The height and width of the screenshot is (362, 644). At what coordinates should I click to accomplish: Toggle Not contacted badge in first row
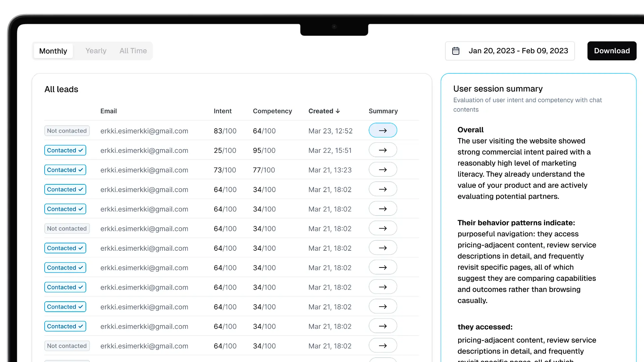tap(67, 131)
